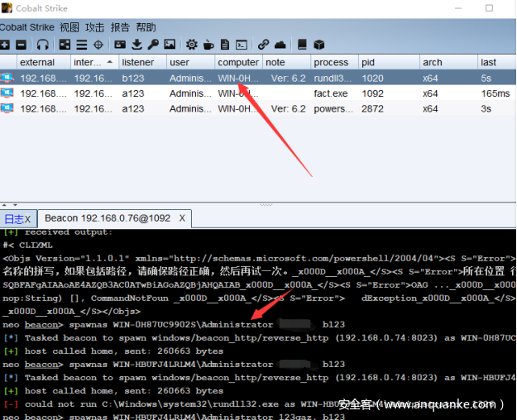Click session icon of pid 2872 row

click(7, 108)
